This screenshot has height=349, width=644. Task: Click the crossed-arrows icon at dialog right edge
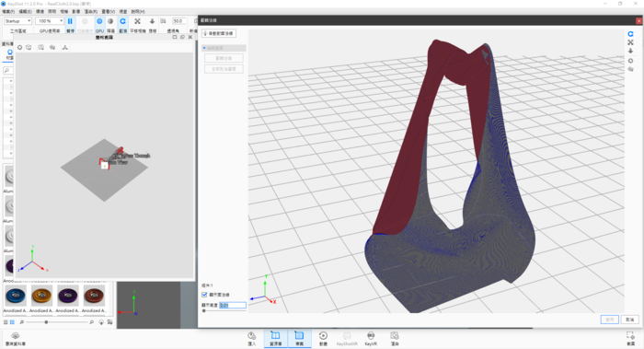(630, 42)
